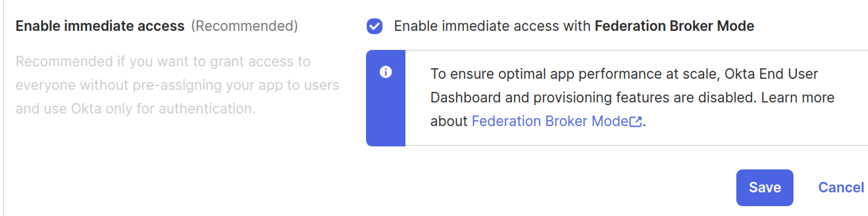The image size is (868, 216).
Task: Click the gray 'Recommended if you want' description line
Action: (163, 62)
